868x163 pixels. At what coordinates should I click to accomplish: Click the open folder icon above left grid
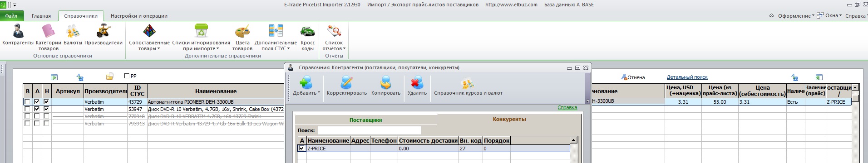coord(109,77)
